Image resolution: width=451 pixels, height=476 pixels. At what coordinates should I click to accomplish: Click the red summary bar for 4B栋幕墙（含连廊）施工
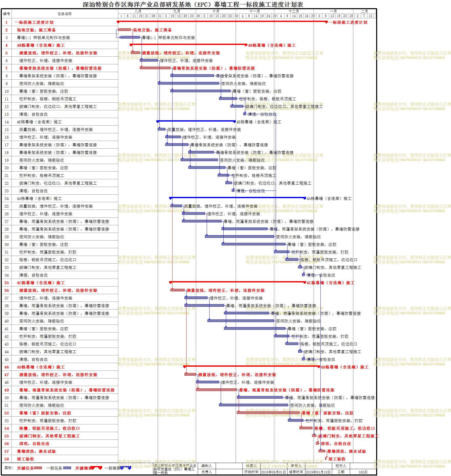189,44
